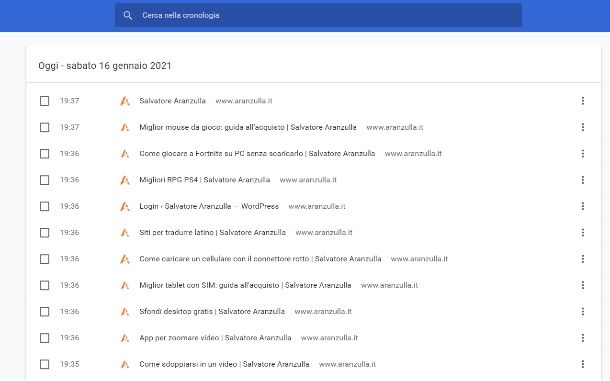This screenshot has height=381, width=610.
Task: Visit 'Come sdoppiarsi in un video' link
Action: point(224,364)
